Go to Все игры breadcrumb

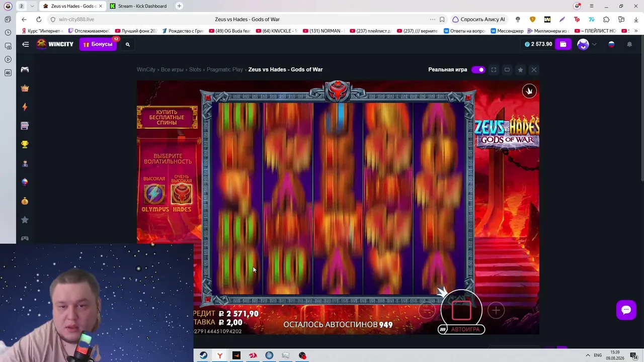click(x=172, y=69)
